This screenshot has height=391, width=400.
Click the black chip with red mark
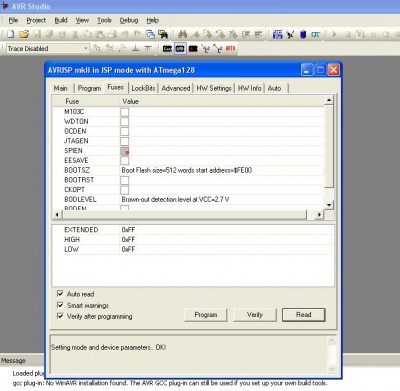pyautogui.click(x=193, y=49)
